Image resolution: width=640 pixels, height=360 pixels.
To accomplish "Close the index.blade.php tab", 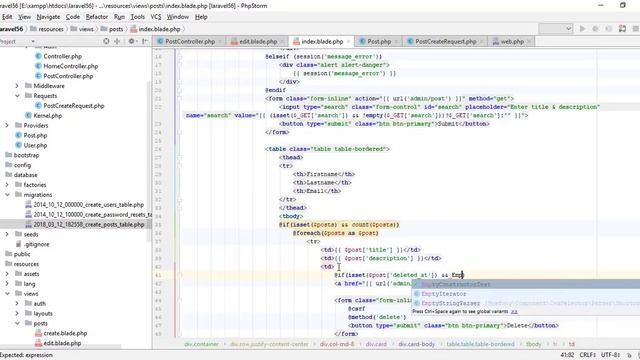I will pyautogui.click(x=348, y=42).
